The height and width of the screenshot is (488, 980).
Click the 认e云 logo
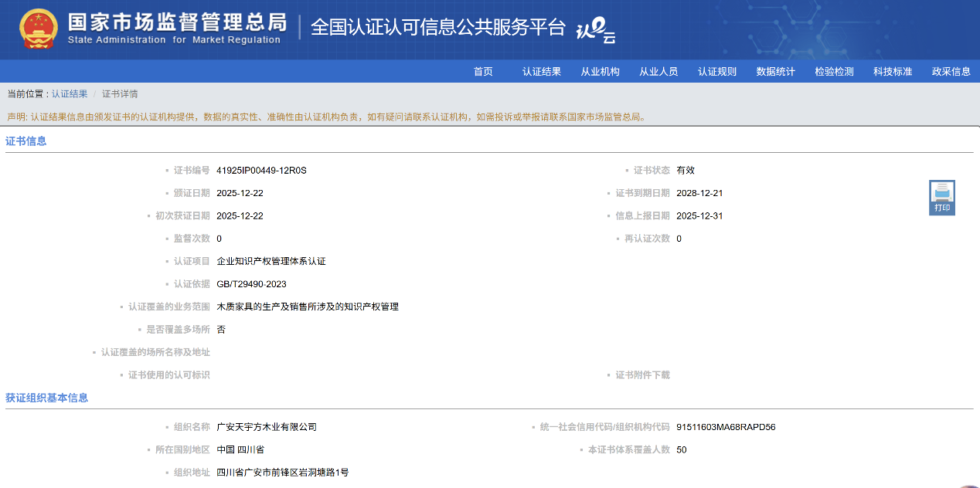pyautogui.click(x=596, y=30)
